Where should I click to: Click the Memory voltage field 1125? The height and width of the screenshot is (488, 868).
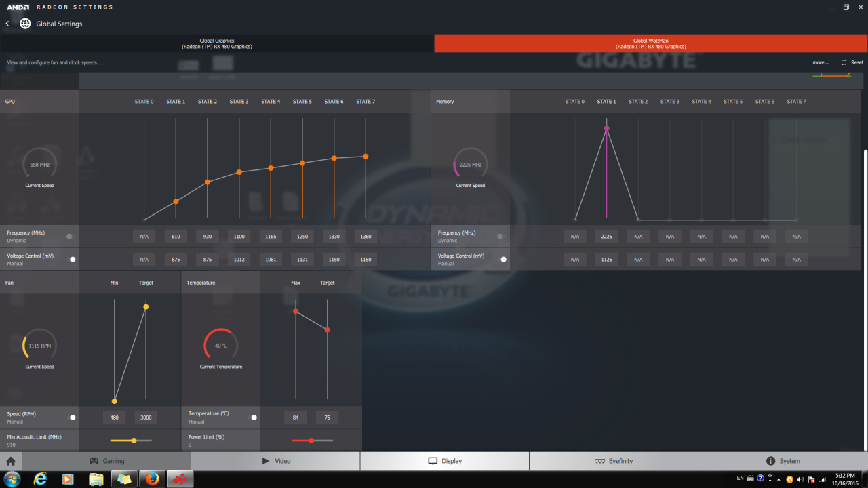tap(606, 259)
